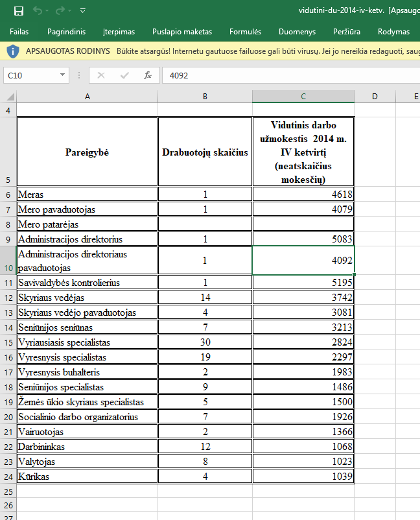Click the Save icon in title bar
Viewport: 420px width, 520px height.
pos(18,11)
